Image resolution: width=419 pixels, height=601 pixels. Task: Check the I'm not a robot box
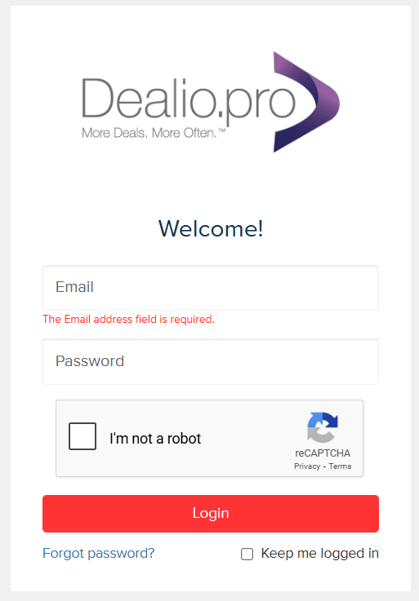[82, 436]
